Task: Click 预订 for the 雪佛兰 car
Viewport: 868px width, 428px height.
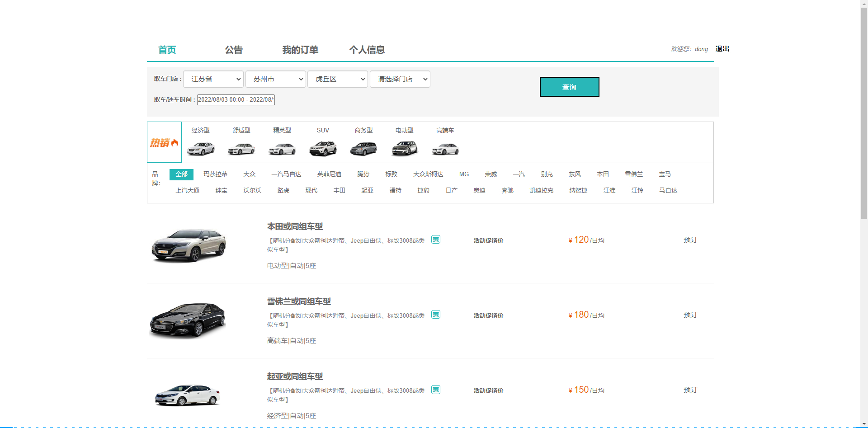Action: click(691, 315)
